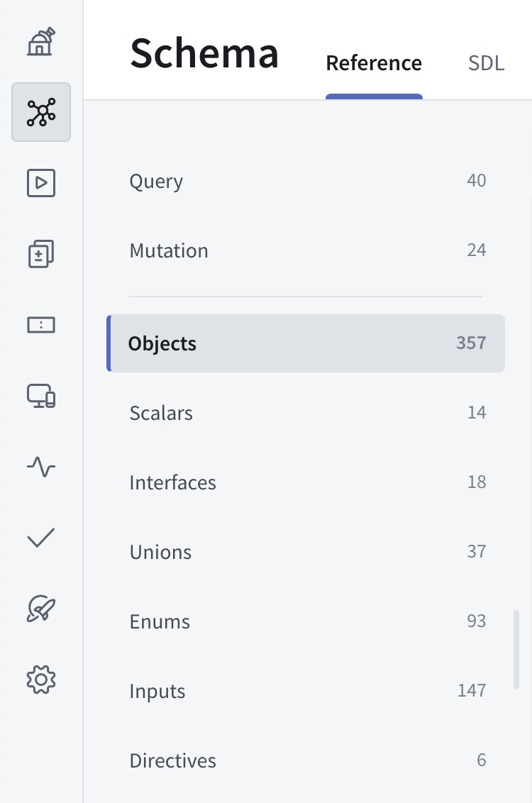532x803 pixels.
Task: Select the Schema graph icon
Action: [40, 112]
